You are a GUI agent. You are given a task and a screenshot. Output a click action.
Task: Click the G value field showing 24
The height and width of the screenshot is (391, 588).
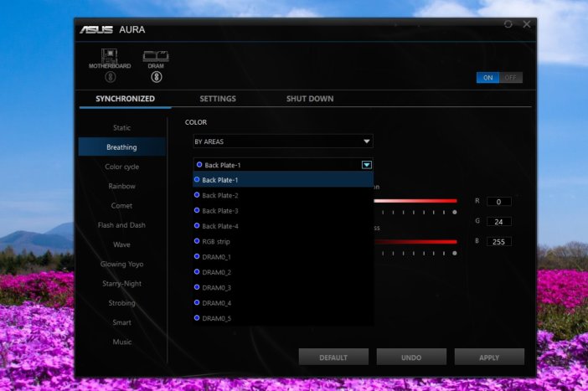(498, 222)
